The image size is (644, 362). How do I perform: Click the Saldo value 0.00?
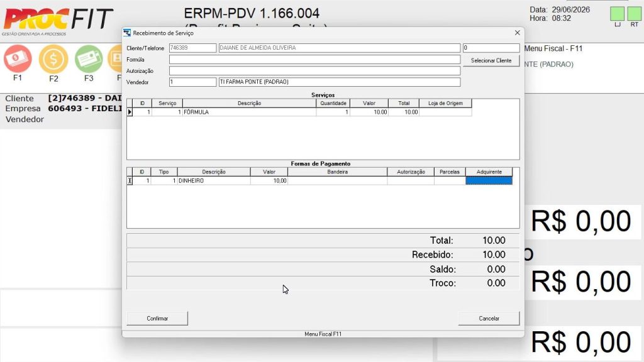click(496, 269)
